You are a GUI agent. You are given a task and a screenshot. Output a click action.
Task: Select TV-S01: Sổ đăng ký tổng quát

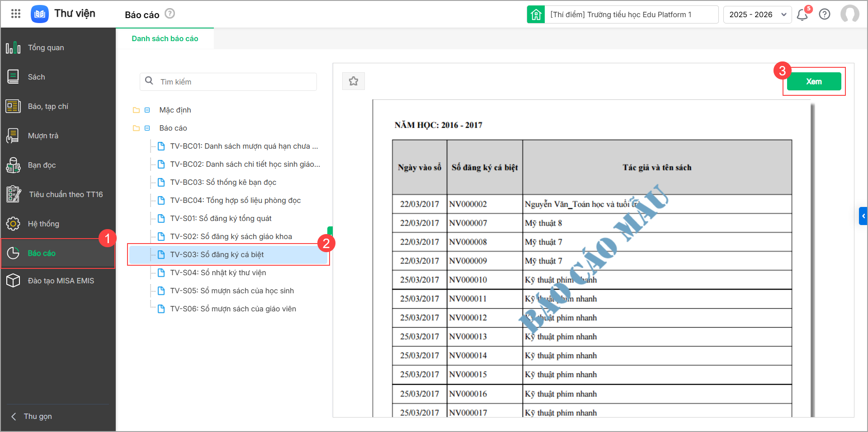(221, 218)
